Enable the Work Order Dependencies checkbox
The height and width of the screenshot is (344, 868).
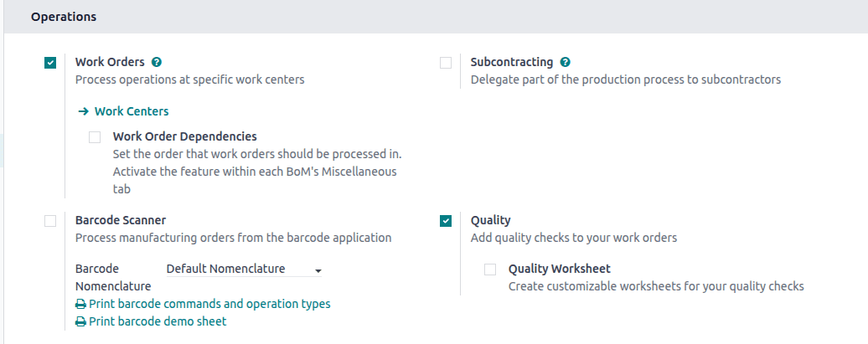[95, 137]
